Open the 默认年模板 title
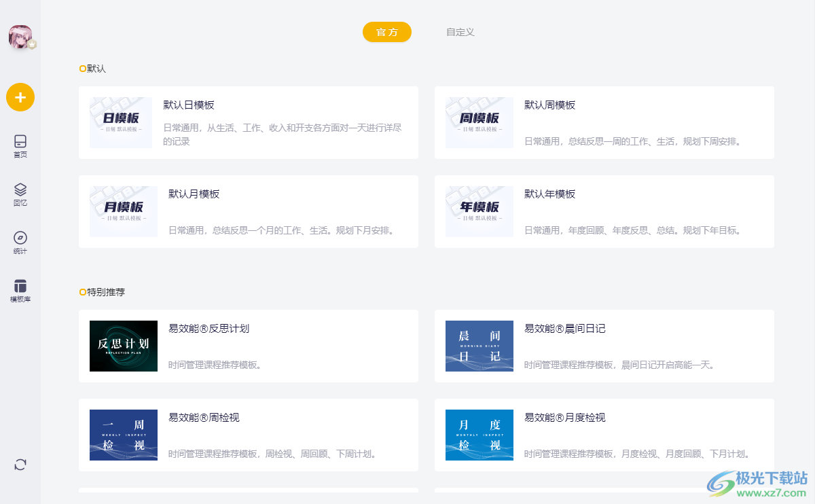Screen dimensions: 815x504 (x=550, y=194)
